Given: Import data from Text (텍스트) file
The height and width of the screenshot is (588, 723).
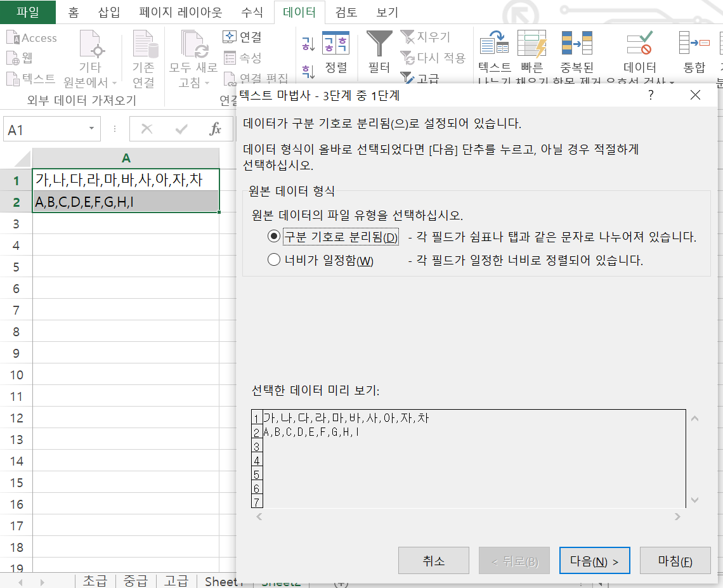Looking at the screenshot, I should 31,79.
